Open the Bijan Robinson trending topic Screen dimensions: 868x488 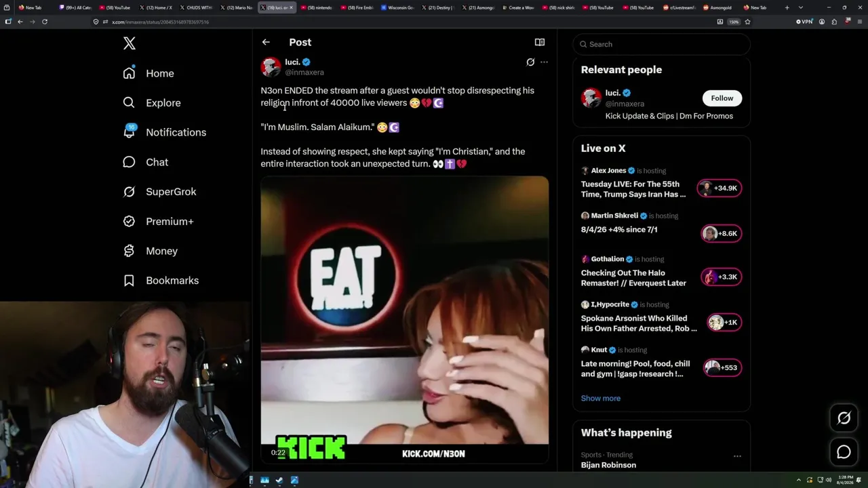[x=608, y=465]
